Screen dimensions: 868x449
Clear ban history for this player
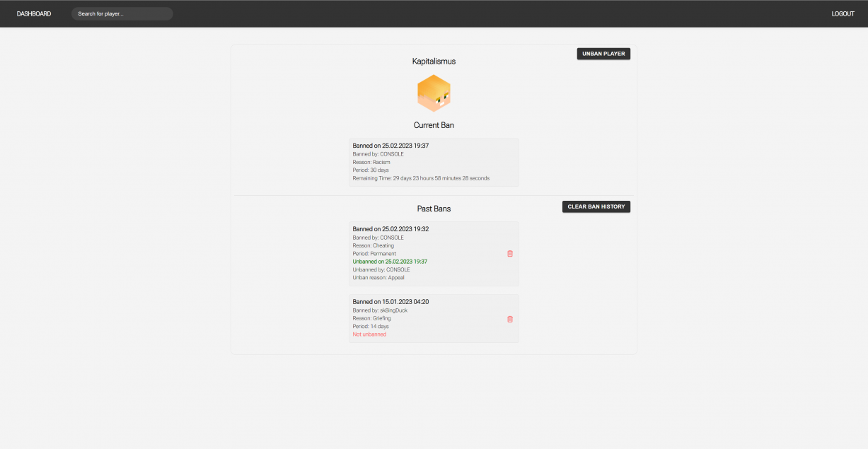596,206
